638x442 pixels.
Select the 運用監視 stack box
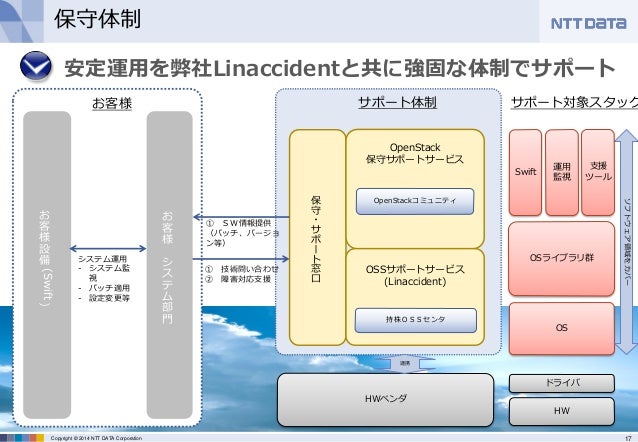click(562, 172)
